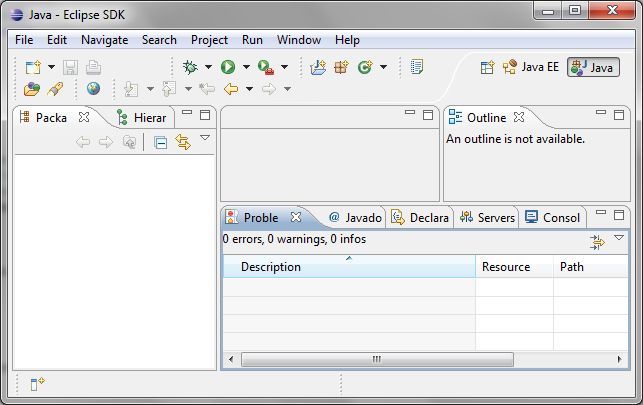
Task: Click the Problems view filter icon
Action: 597,242
